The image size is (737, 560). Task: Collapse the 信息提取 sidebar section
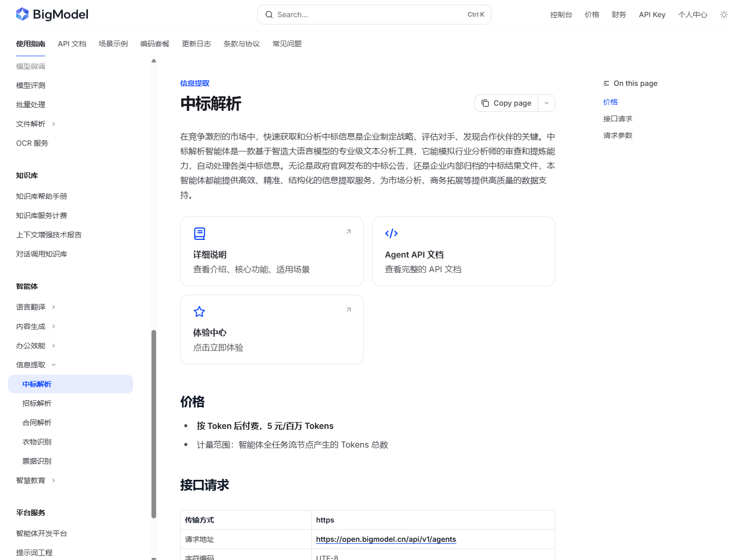54,365
